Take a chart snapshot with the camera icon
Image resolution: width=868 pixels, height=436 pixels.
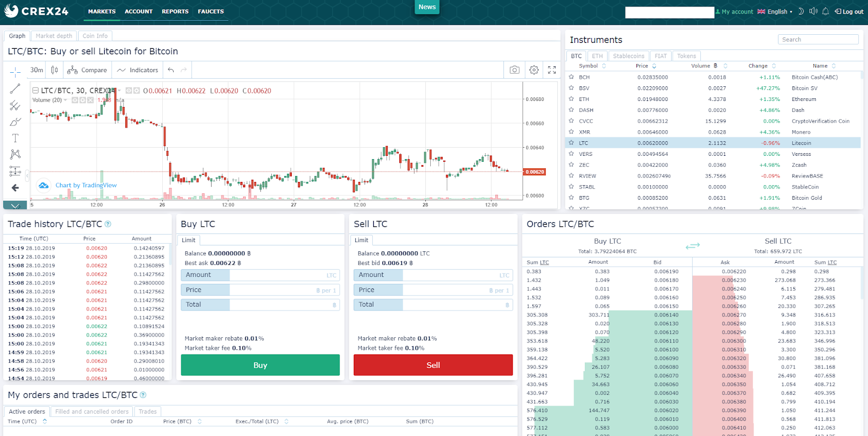pyautogui.click(x=514, y=70)
